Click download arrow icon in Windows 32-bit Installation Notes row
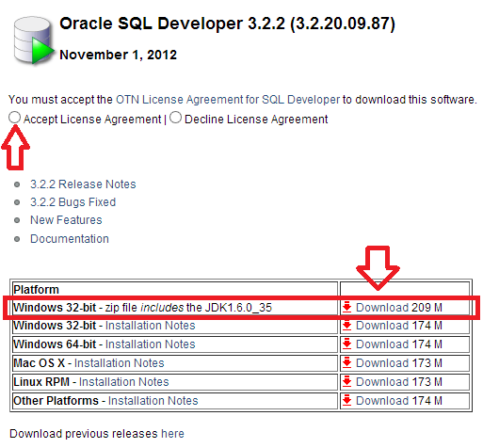483x448 pixels. (346, 326)
